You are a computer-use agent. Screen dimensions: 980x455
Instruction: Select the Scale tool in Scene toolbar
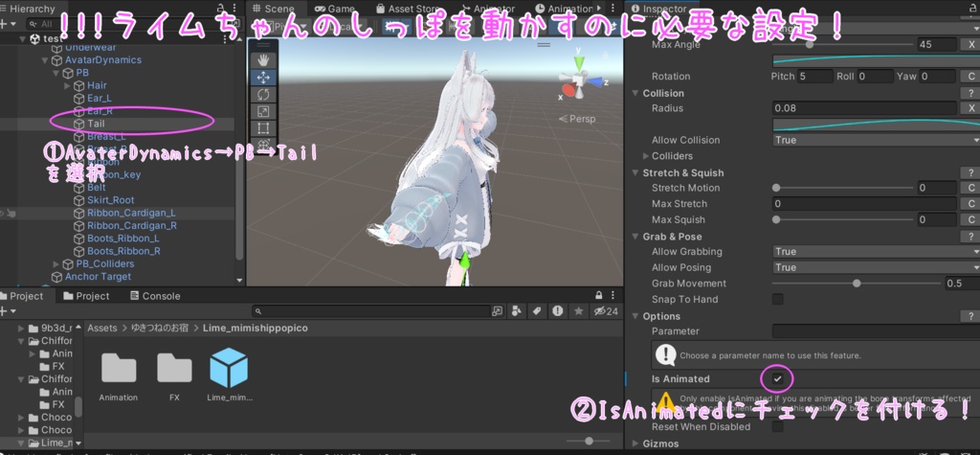[263, 111]
